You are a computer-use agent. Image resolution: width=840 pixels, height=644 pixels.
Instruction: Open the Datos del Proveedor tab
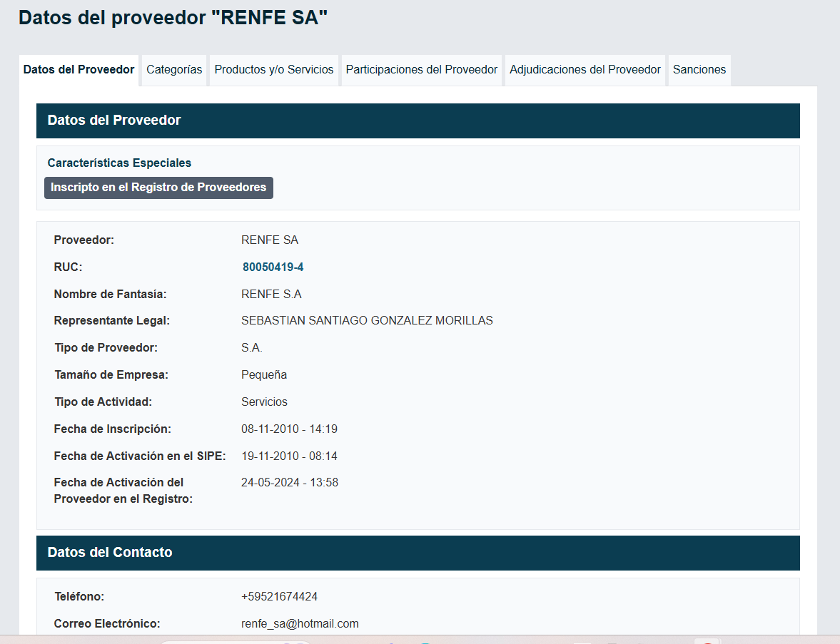click(79, 70)
